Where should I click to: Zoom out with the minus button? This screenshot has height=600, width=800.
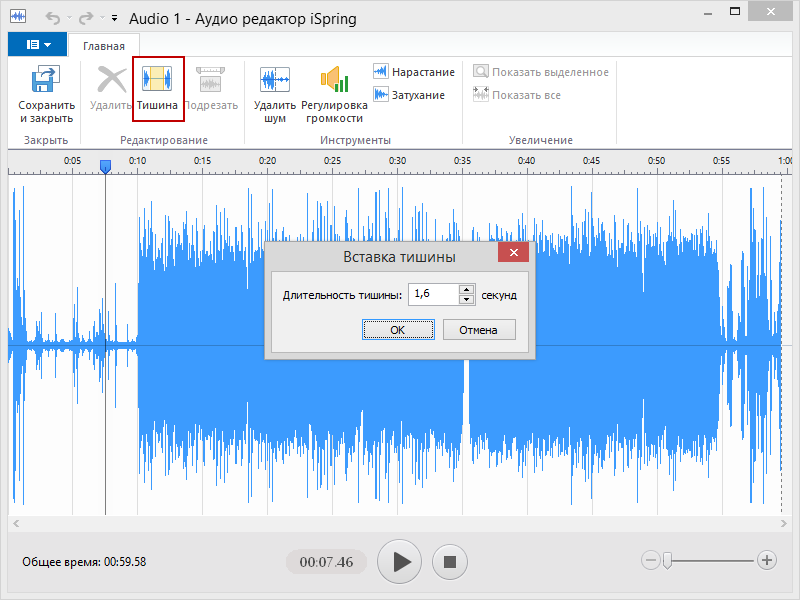651,560
